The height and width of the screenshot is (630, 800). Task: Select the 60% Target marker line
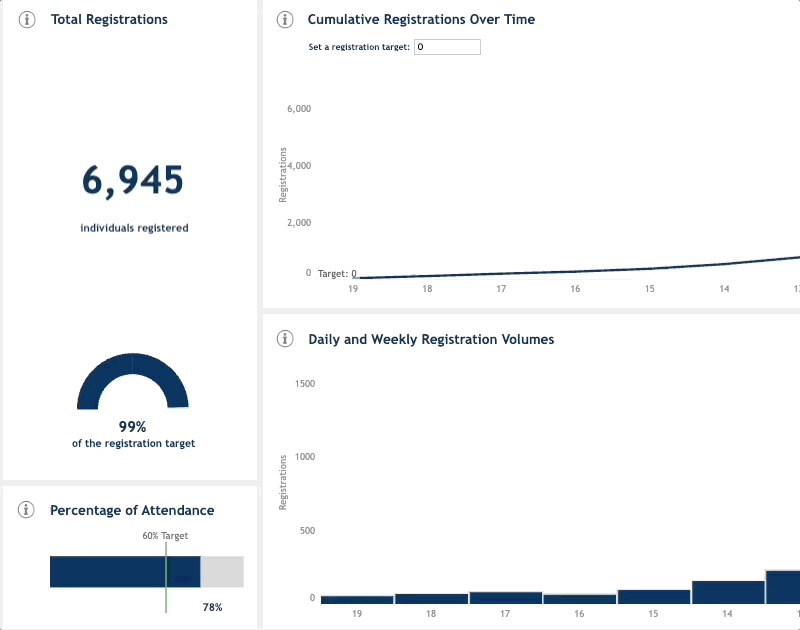pyautogui.click(x=166, y=577)
